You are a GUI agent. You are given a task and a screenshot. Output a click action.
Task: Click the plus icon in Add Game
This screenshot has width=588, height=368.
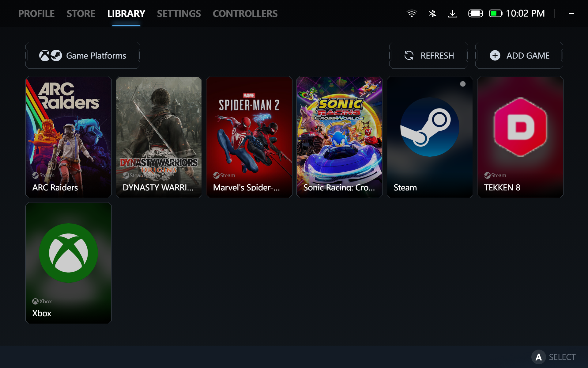495,56
